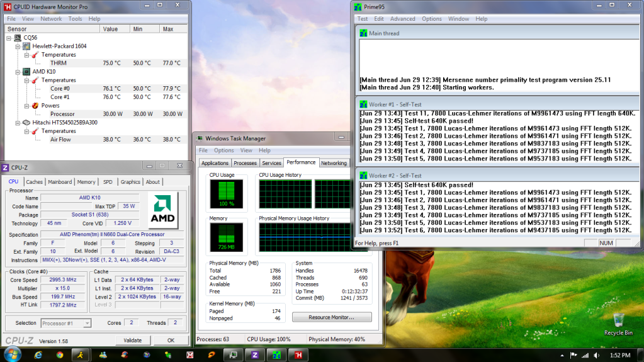Collapse the Hitachi HTS545025B9A300 node

click(x=18, y=123)
